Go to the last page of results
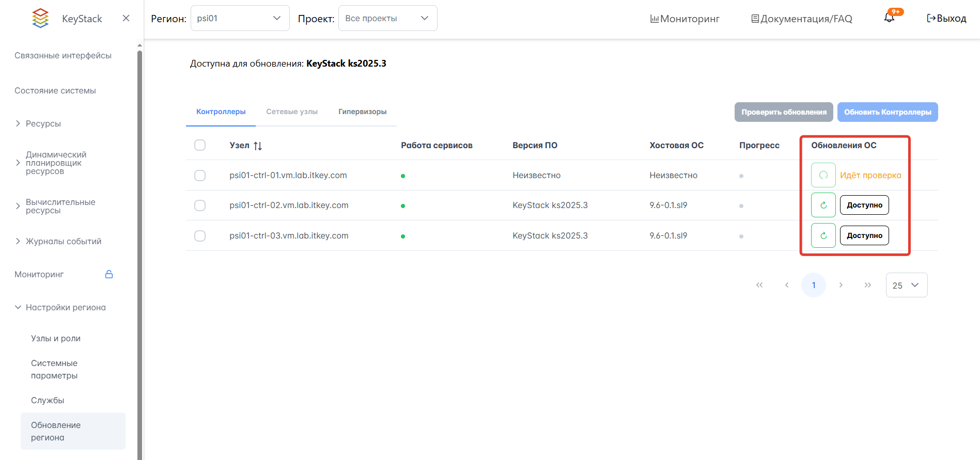Image resolution: width=980 pixels, height=460 pixels. [x=868, y=285]
